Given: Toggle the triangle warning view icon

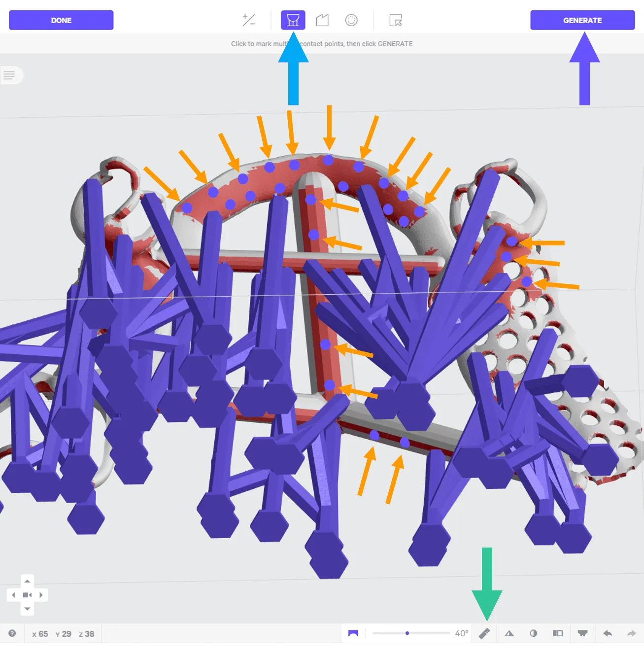Looking at the screenshot, I should click(x=509, y=633).
